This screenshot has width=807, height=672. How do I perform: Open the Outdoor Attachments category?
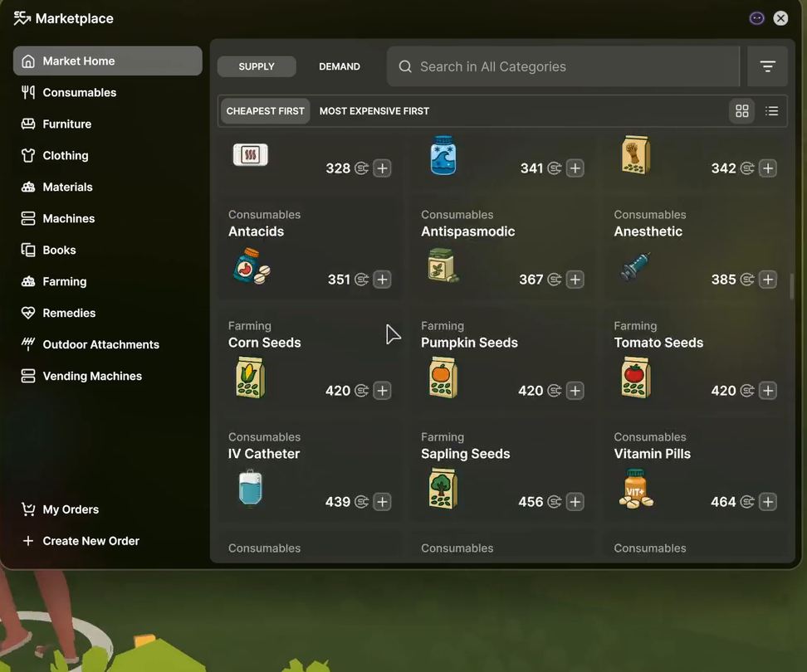coord(108,344)
